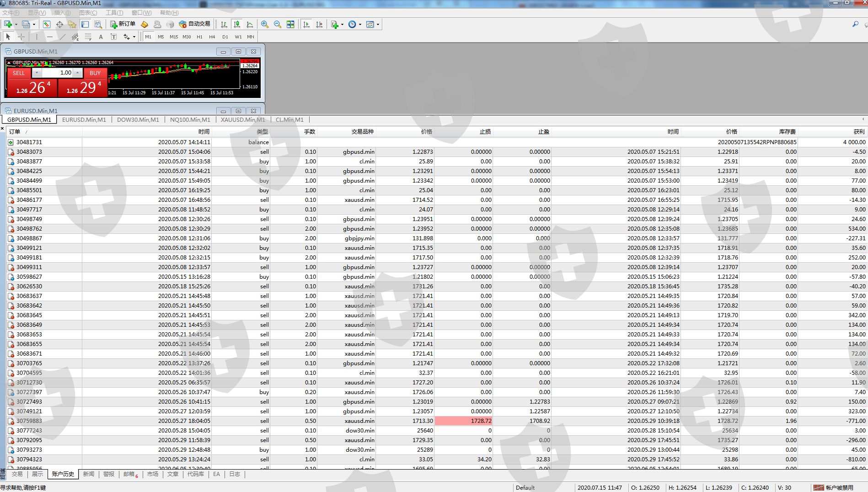This screenshot has height=492, width=868.
Task: Click the zoom in magnifier icon
Action: click(265, 24)
